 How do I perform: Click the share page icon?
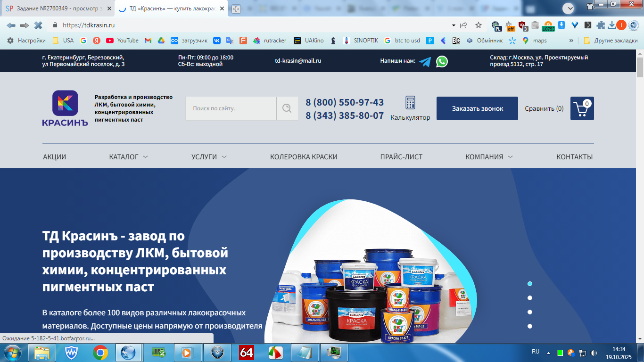pos(464,25)
